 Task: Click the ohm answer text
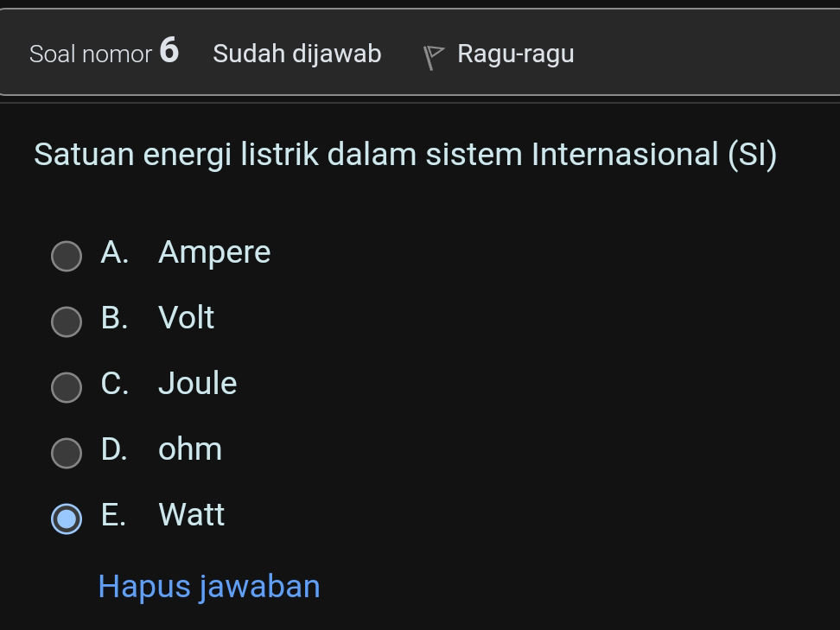[189, 450]
